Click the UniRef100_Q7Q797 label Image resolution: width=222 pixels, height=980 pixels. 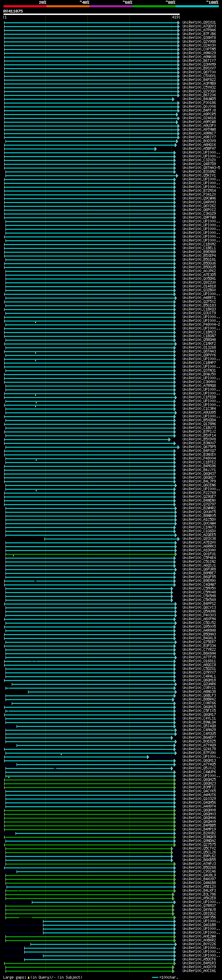pos(199,504)
